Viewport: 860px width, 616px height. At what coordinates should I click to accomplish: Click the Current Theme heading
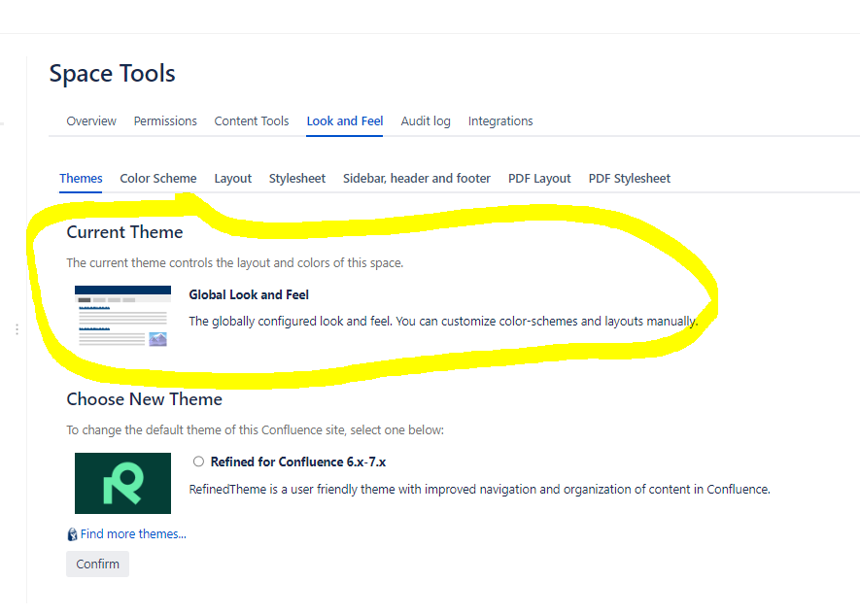[124, 232]
